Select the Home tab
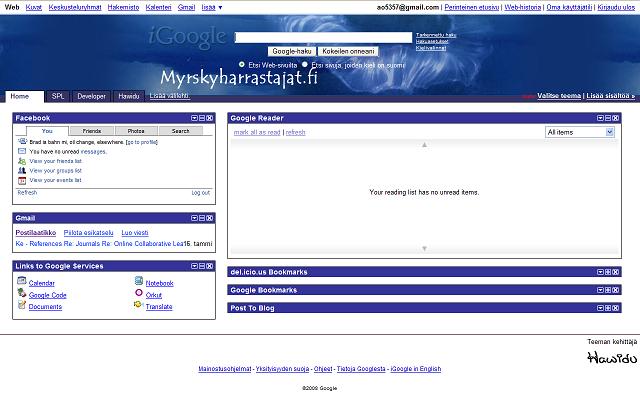The height and width of the screenshot is (395, 640). pos(24,96)
